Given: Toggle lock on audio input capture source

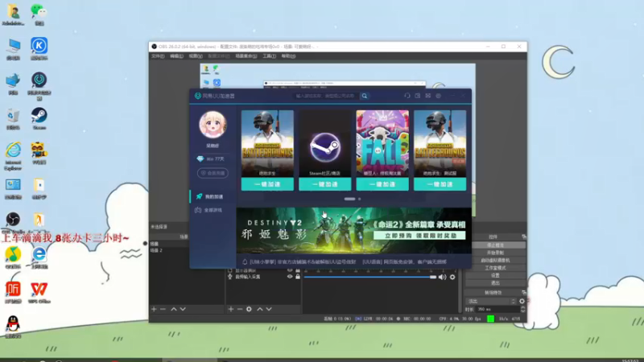Looking at the screenshot, I should 298,277.
